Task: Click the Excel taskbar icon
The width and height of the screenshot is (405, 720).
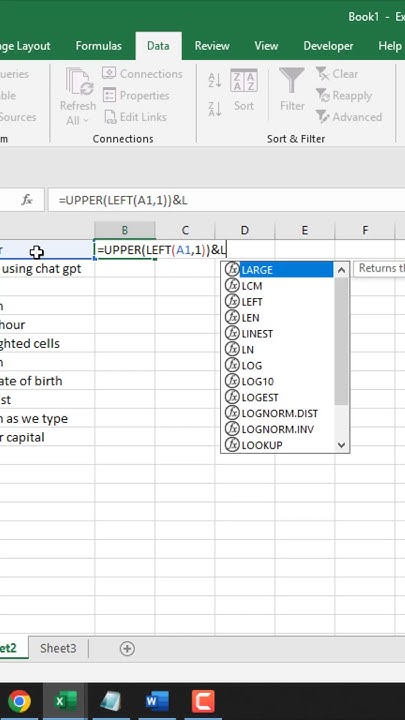Action: point(65,701)
